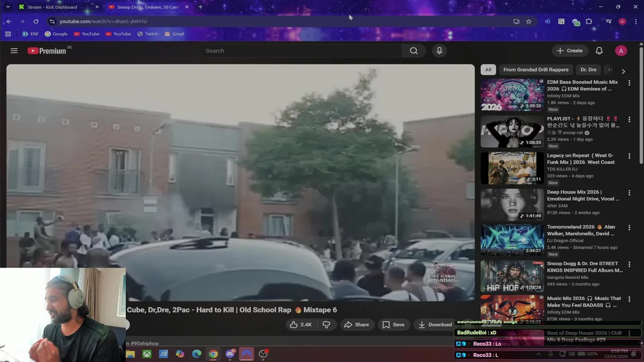Open Legacy on Repeat West G-Funk thumbnail
The width and height of the screenshot is (644, 362).
click(x=512, y=168)
